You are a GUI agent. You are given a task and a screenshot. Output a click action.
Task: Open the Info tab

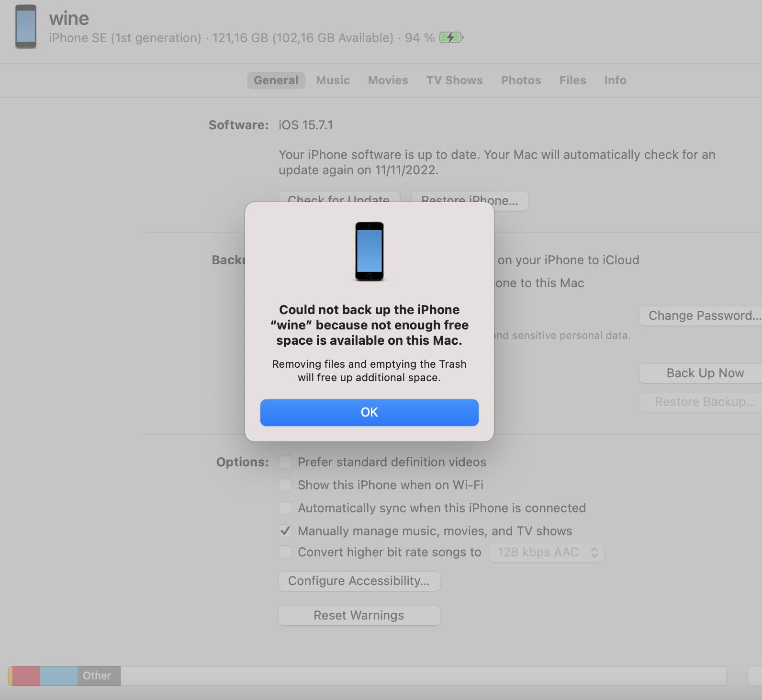coord(615,80)
